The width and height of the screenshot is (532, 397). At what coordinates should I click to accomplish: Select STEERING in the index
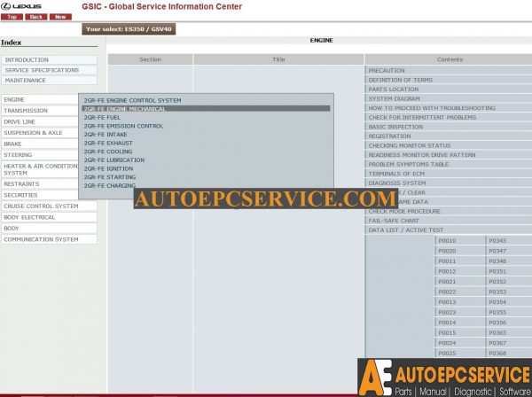40,155
